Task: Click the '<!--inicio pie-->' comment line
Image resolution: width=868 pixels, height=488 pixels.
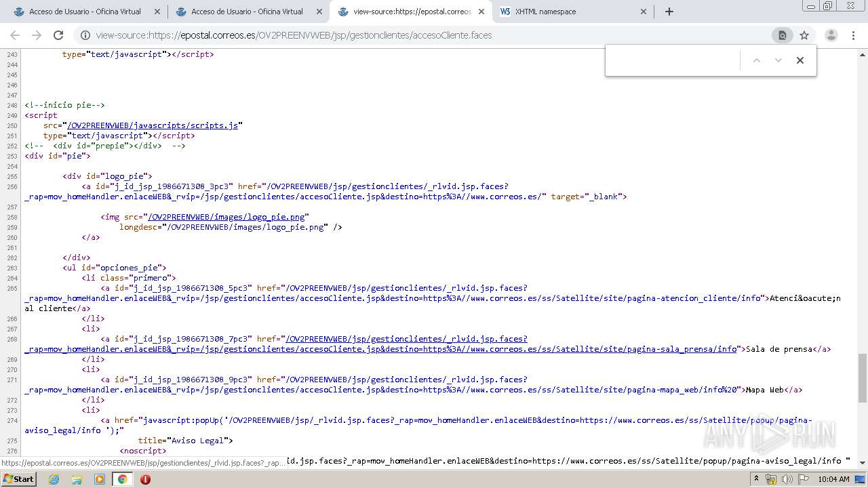Action: (64, 105)
